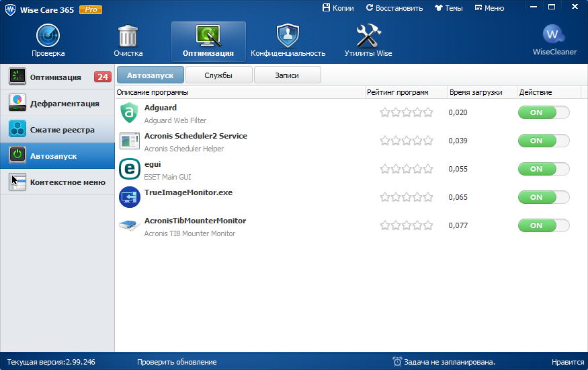
Task: Open the Проверка radar icon
Action: (48, 36)
